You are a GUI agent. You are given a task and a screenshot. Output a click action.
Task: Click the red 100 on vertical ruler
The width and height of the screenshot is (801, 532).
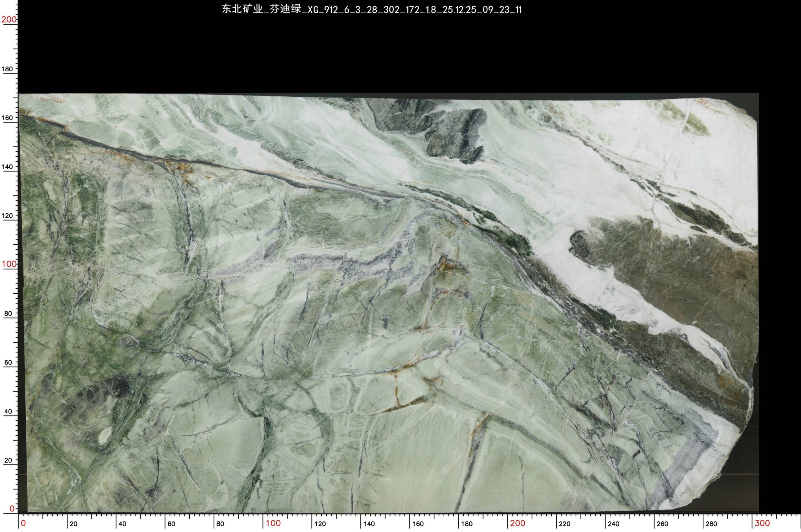tap(8, 264)
